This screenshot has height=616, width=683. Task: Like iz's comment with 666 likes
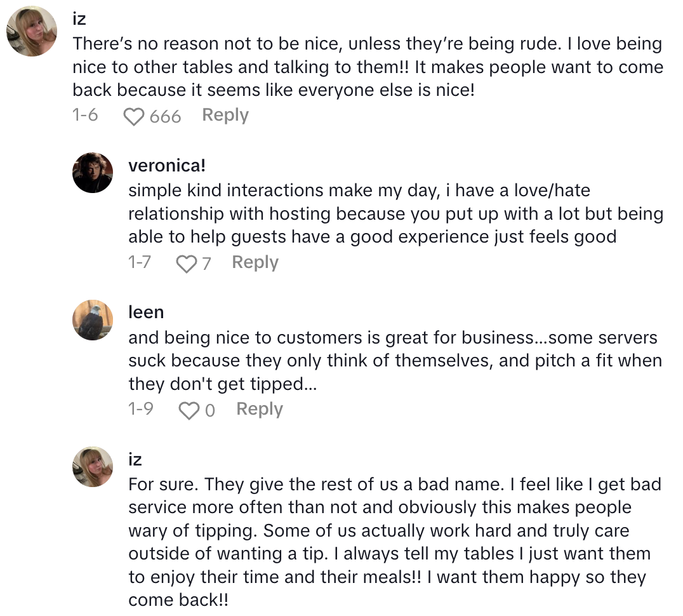click(134, 117)
